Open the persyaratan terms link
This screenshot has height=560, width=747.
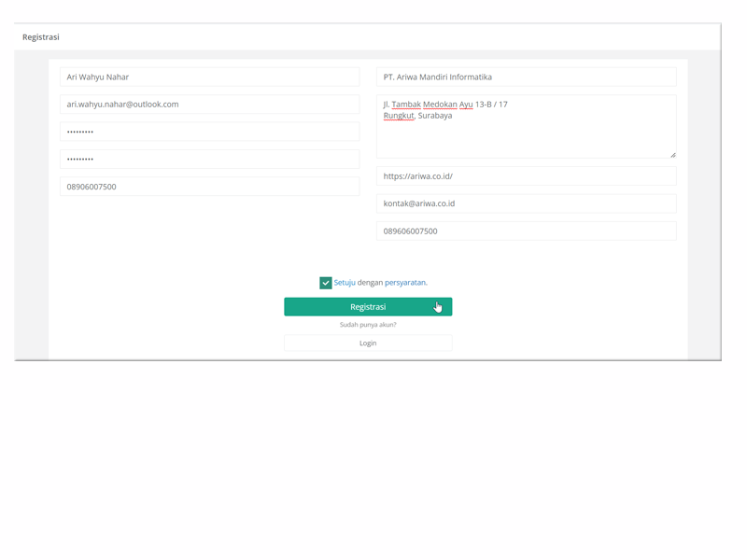405,283
